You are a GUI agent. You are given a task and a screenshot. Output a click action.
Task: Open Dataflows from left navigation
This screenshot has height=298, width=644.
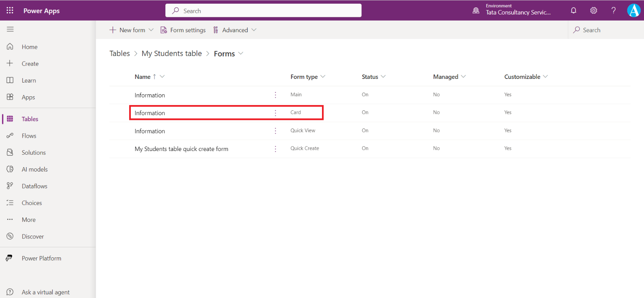(x=34, y=186)
